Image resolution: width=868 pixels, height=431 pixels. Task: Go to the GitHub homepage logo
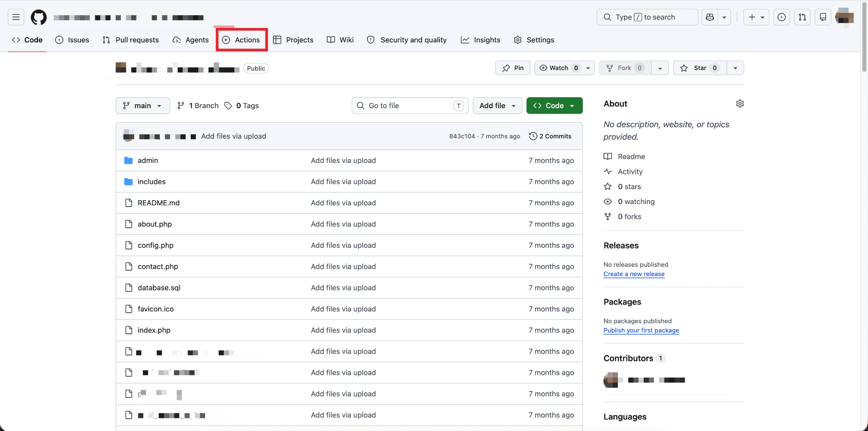tap(39, 17)
